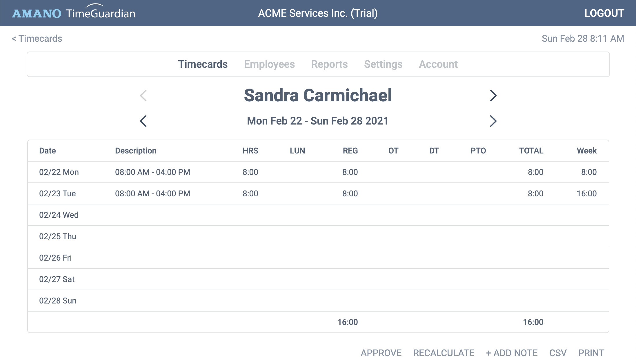Go to next employee arrow
Viewport: 636px width, 364px height.
[493, 96]
